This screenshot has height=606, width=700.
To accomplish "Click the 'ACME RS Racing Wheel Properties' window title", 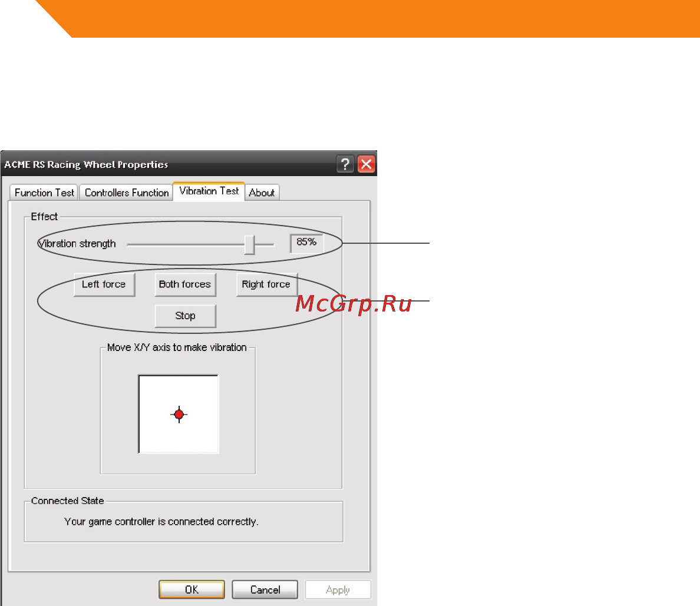I will point(86,165).
